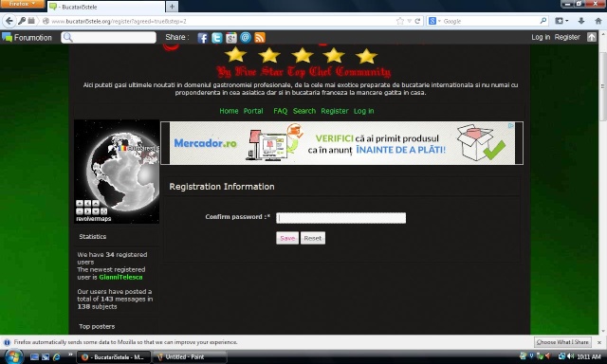Focus the Confirm password field
The image size is (607, 364).
(341, 218)
